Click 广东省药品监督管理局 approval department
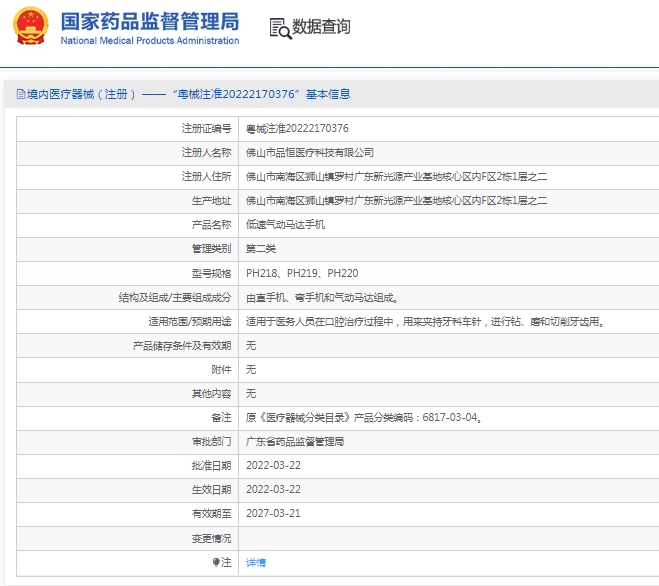This screenshot has height=586, width=659. pyautogui.click(x=295, y=442)
